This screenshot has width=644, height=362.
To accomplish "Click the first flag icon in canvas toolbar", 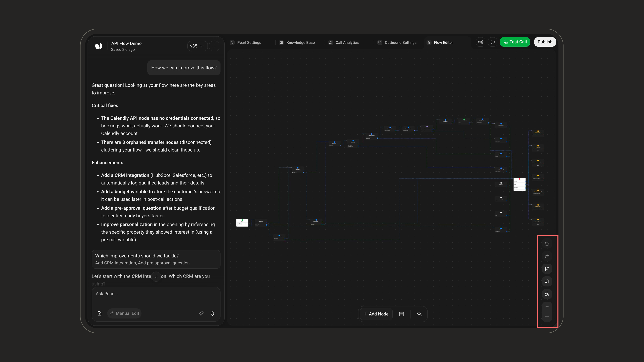I will pos(547,269).
